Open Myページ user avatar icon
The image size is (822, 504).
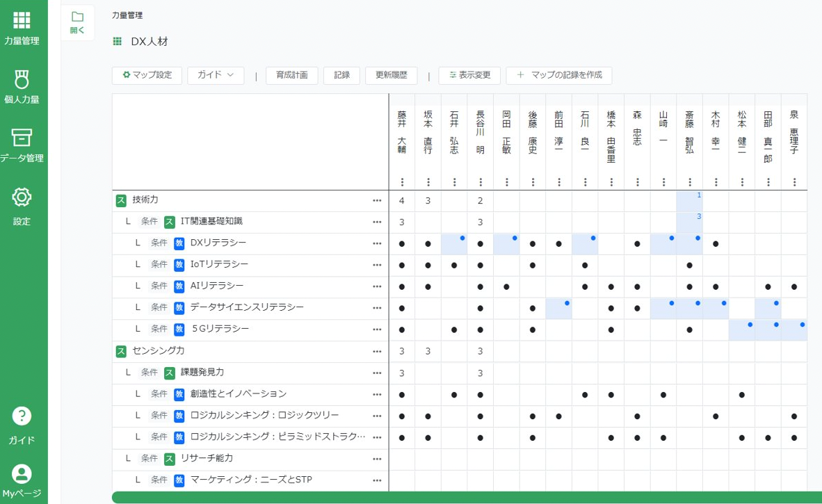pos(22,474)
